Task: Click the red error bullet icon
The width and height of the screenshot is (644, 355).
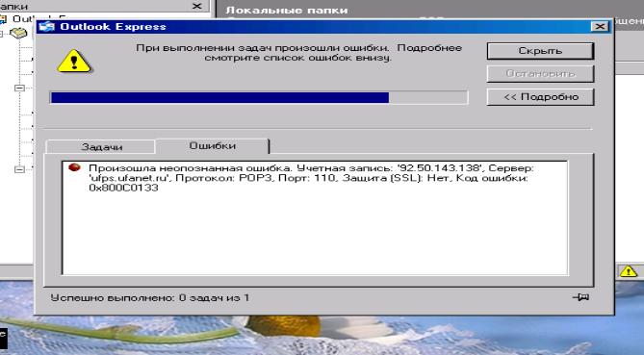Action: (x=74, y=167)
